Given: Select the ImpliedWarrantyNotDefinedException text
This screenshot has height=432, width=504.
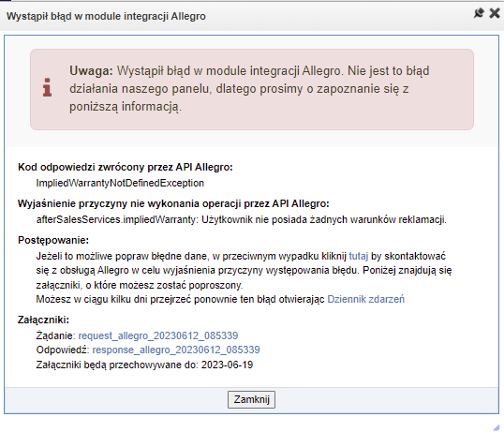Looking at the screenshot, I should click(120, 183).
